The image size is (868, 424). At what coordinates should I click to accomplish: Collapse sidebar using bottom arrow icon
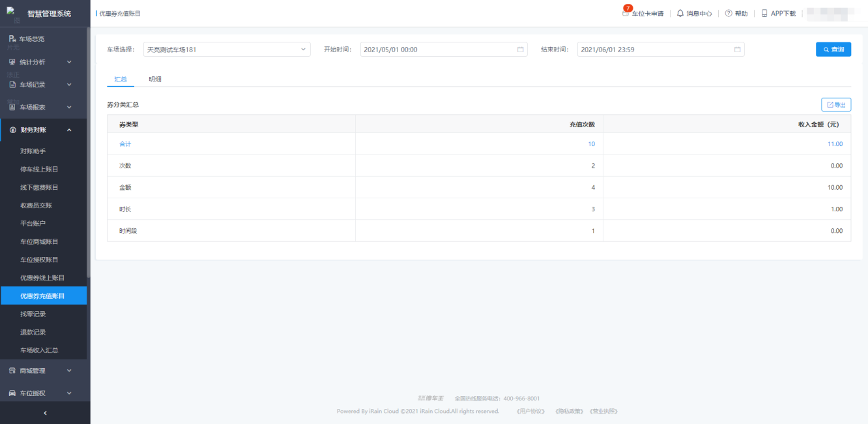44,413
